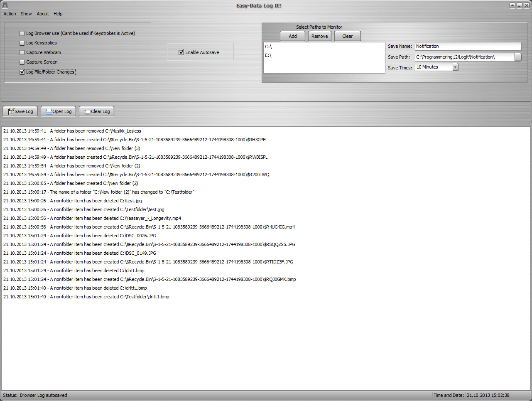532x401 pixels.
Task: Open the Help menu
Action: tap(58, 14)
